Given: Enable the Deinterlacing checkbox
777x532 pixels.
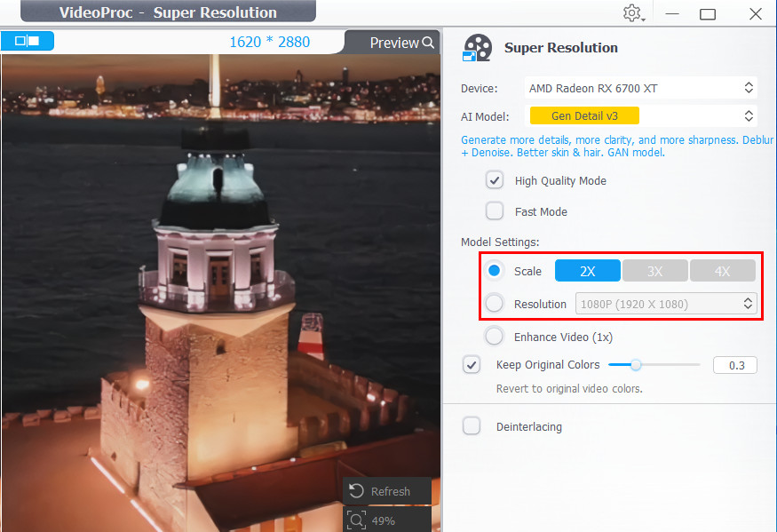Looking at the screenshot, I should click(x=472, y=426).
